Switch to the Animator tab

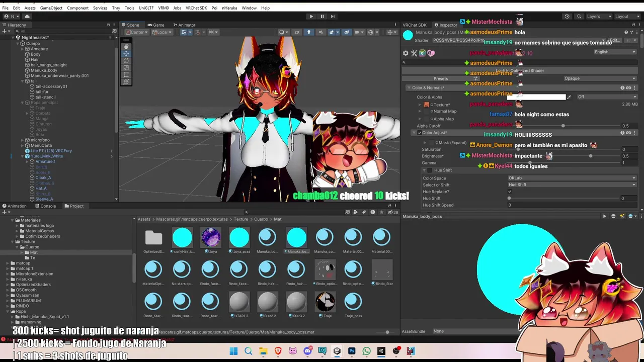click(x=184, y=25)
